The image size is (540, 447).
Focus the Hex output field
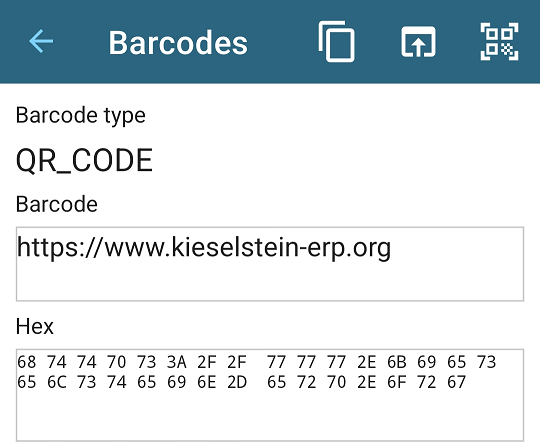pos(270,395)
